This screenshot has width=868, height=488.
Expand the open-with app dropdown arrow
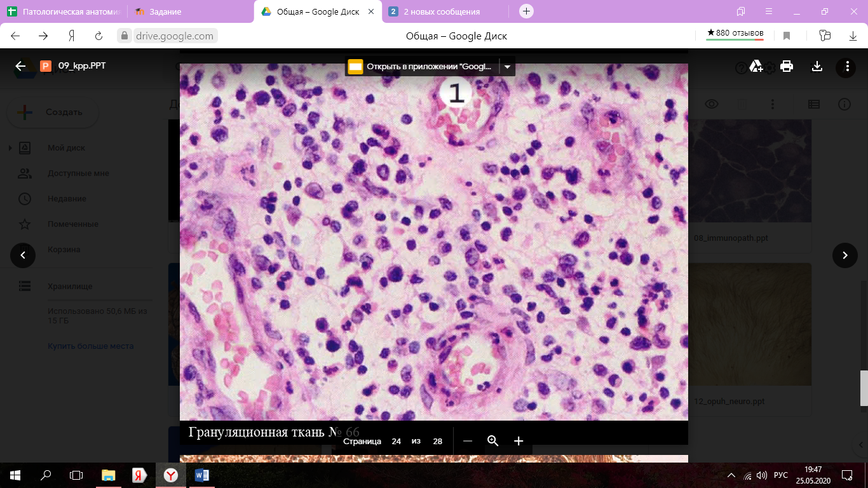(x=507, y=67)
